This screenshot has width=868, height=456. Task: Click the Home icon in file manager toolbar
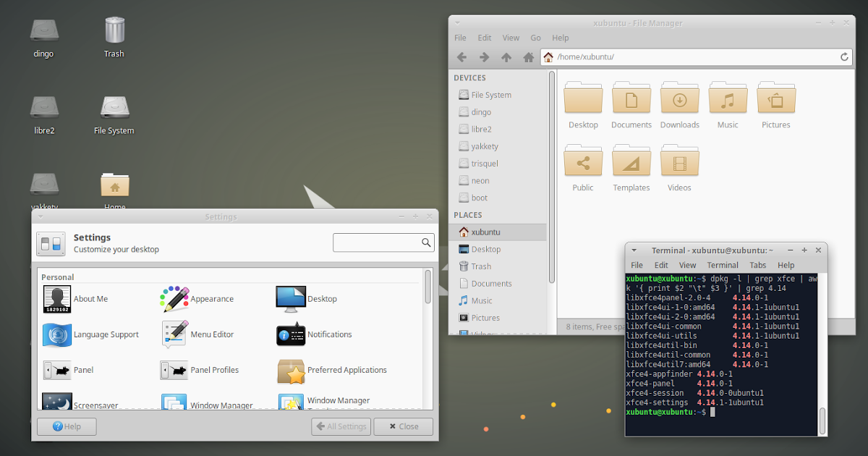click(x=530, y=57)
